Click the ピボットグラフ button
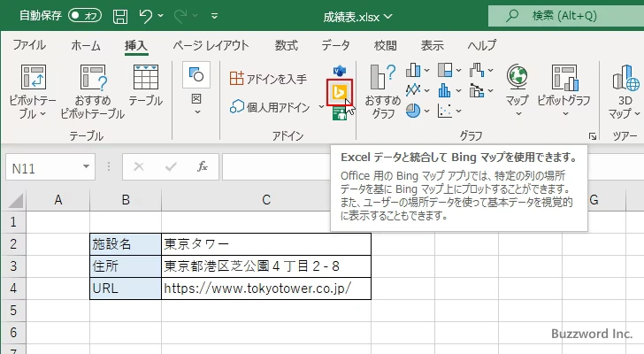Viewport: 644px width, 354px height. (563, 90)
